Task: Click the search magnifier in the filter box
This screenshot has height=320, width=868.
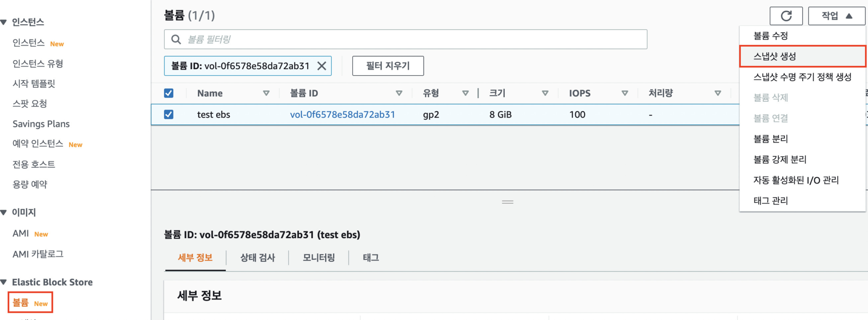Action: click(x=176, y=39)
